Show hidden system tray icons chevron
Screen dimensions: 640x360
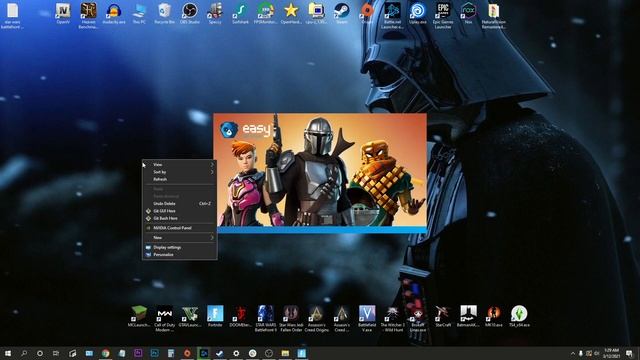573,353
